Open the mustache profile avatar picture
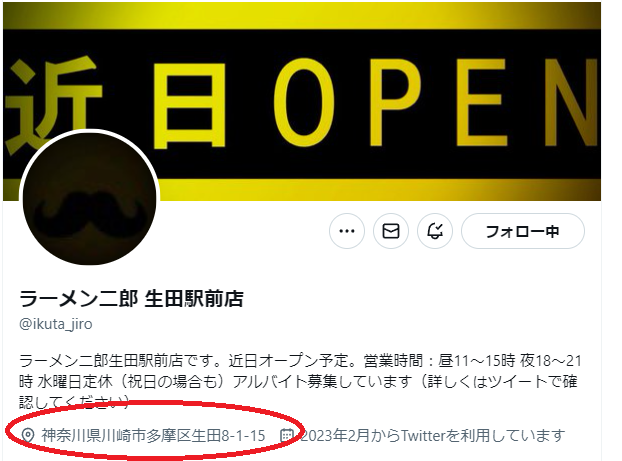Screen dimensions: 622x461 (x=89, y=198)
